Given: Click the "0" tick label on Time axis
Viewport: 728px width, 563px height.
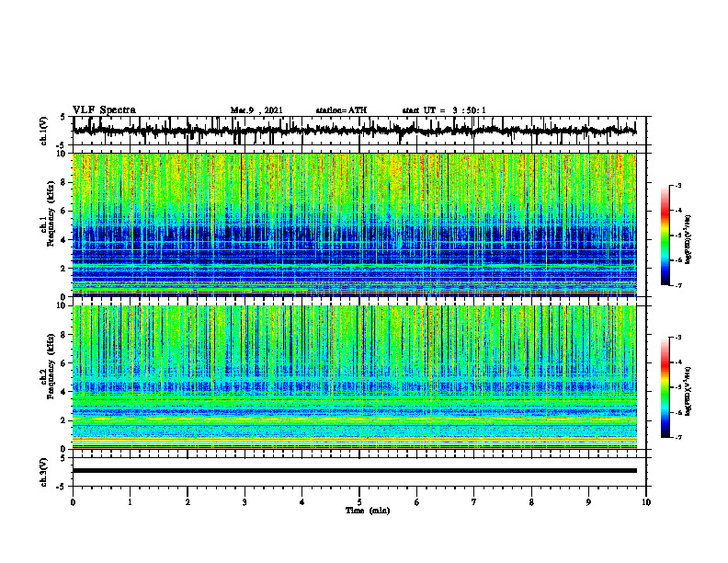Looking at the screenshot, I should pos(73,502).
